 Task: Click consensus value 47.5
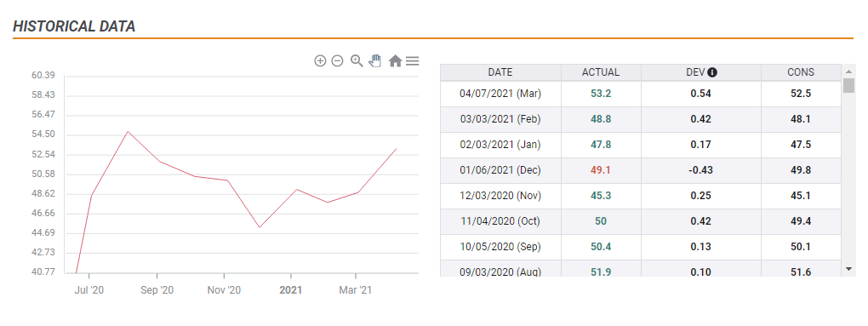[x=801, y=145]
